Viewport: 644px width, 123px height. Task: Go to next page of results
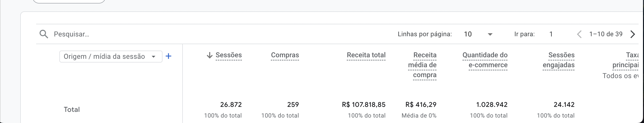pyautogui.click(x=633, y=34)
